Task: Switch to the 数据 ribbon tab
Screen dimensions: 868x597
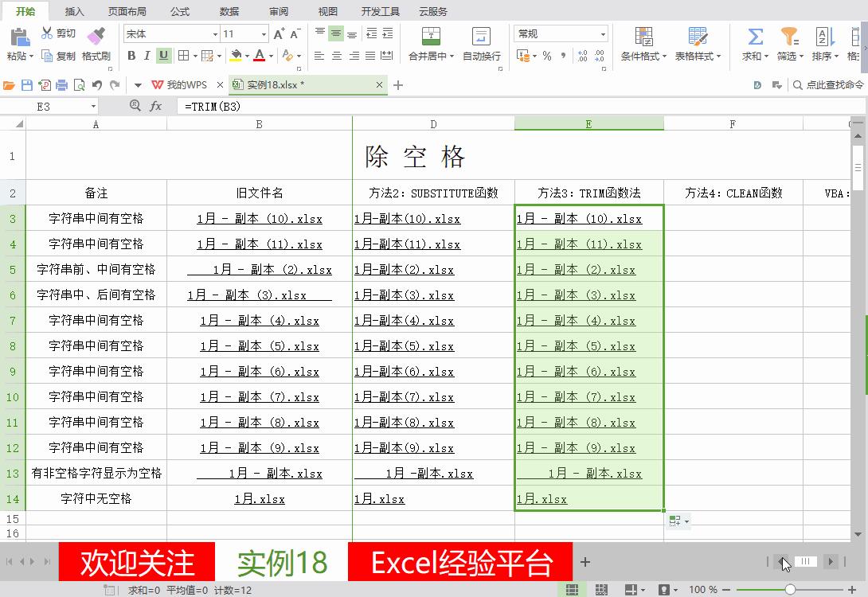Action: click(x=229, y=11)
